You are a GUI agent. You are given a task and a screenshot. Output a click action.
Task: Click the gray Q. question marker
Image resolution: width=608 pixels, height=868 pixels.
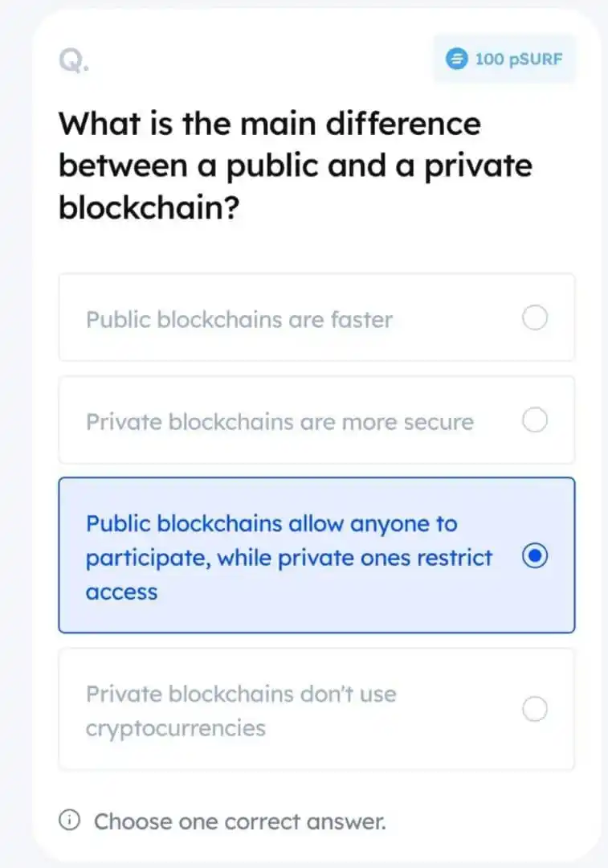[74, 61]
